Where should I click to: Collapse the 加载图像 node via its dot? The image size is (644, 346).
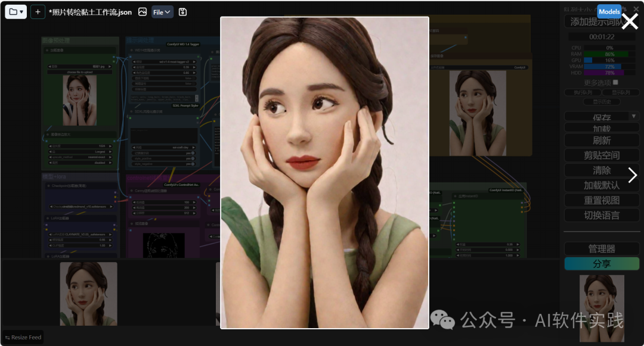click(47, 51)
